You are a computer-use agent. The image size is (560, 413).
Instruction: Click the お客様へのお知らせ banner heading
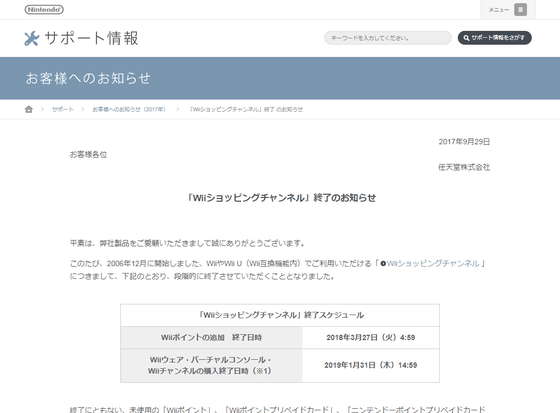88,78
